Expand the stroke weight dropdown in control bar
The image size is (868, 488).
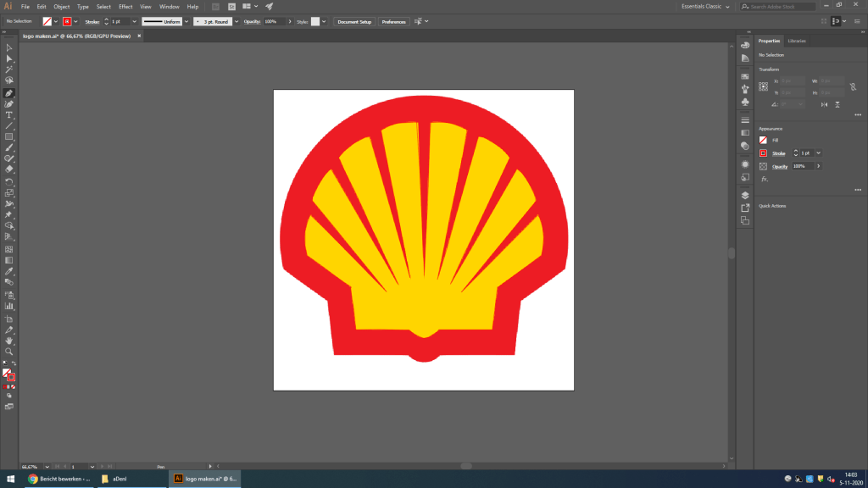pos(133,21)
